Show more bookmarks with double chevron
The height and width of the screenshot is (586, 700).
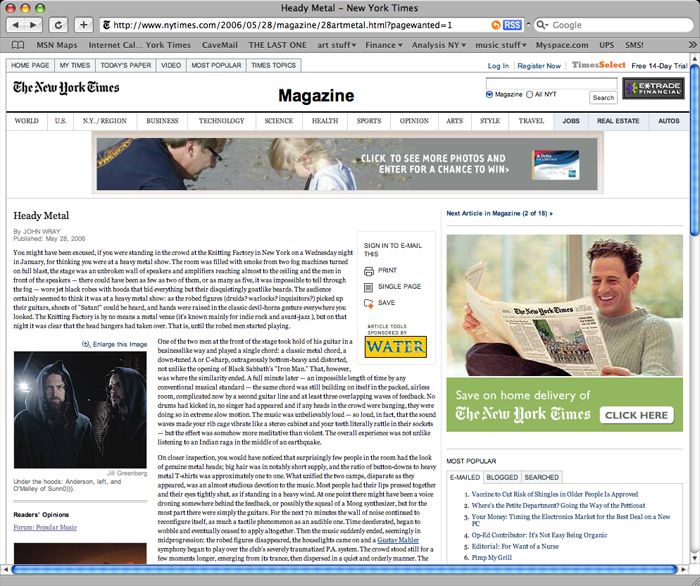click(x=692, y=45)
